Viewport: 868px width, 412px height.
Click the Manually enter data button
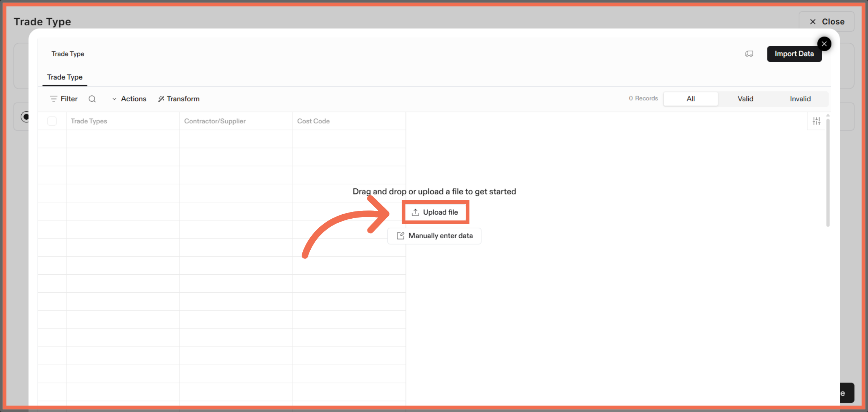coord(434,236)
